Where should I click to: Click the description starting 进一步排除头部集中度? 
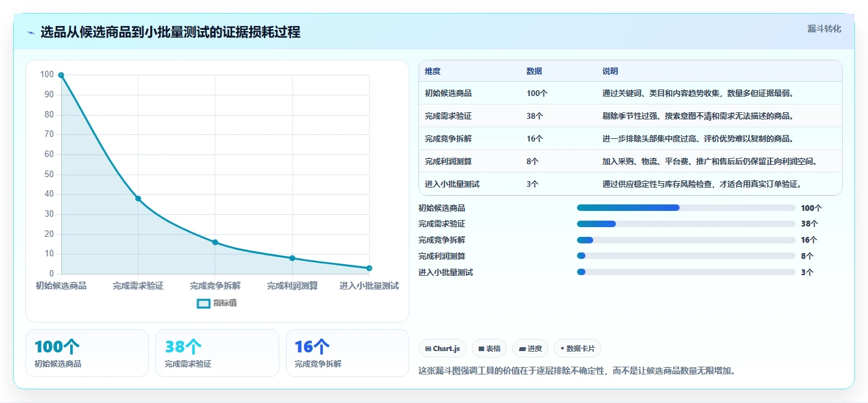(x=698, y=139)
